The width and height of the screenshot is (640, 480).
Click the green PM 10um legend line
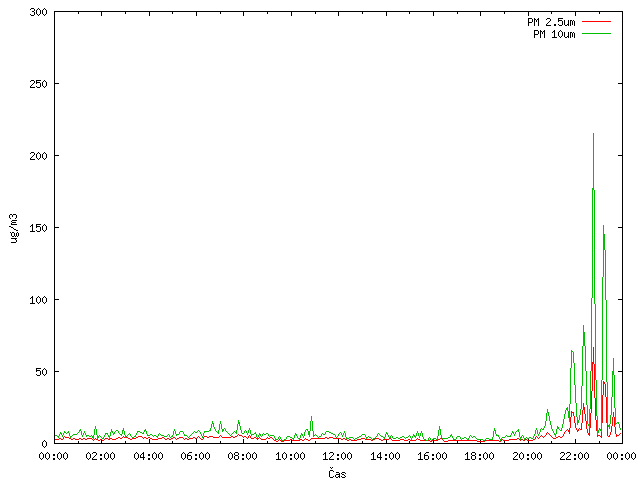pos(596,34)
